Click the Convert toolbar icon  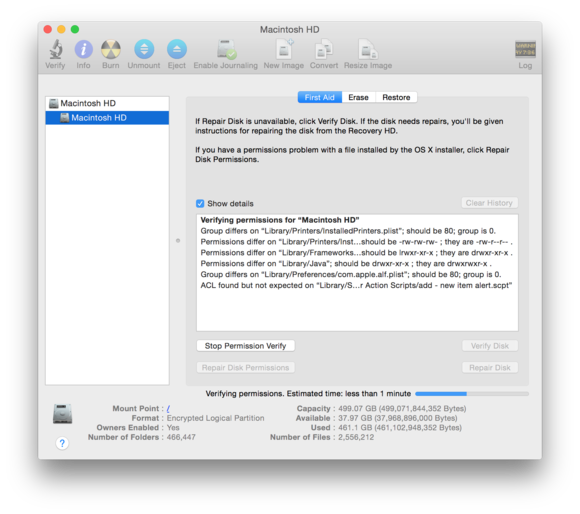(324, 49)
